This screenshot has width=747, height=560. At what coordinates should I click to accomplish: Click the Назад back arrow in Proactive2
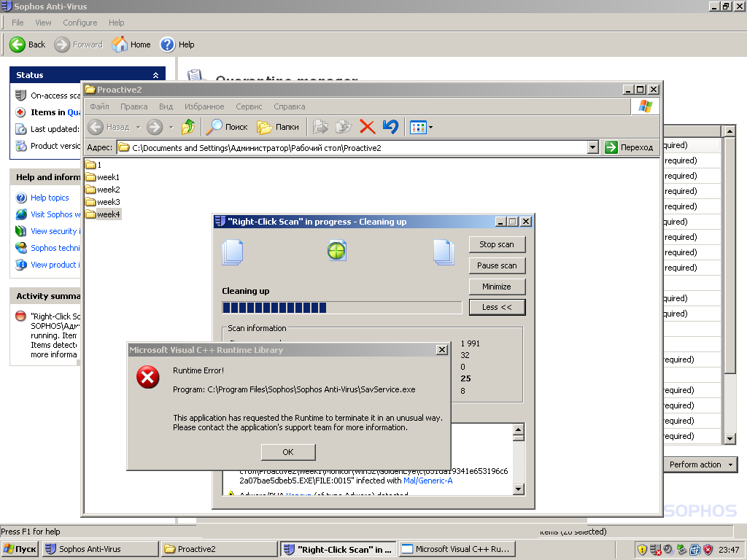pyautogui.click(x=96, y=127)
